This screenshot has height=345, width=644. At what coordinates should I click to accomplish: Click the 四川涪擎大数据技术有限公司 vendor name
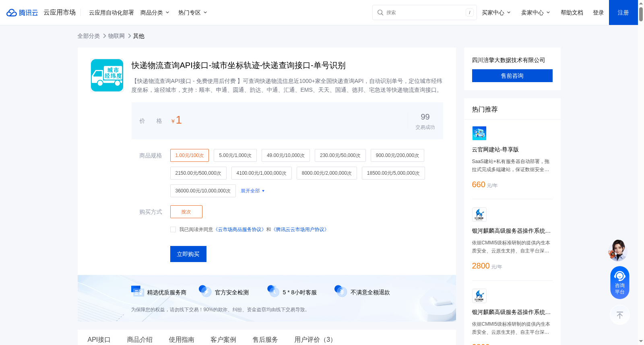509,60
